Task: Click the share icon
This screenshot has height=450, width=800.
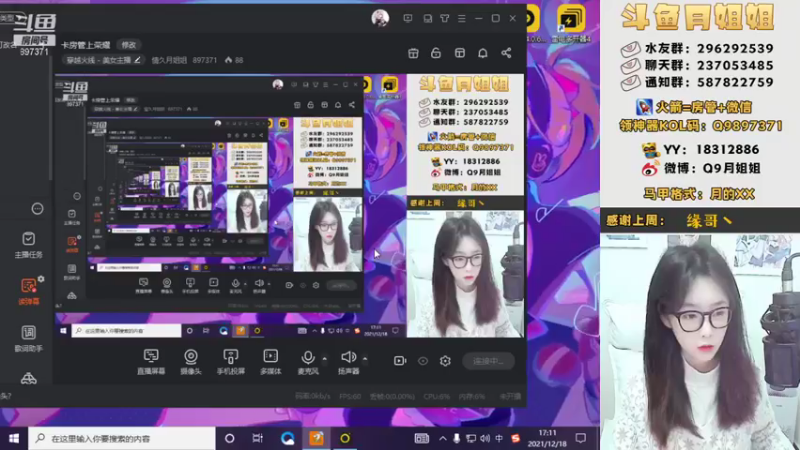Action: click(506, 53)
